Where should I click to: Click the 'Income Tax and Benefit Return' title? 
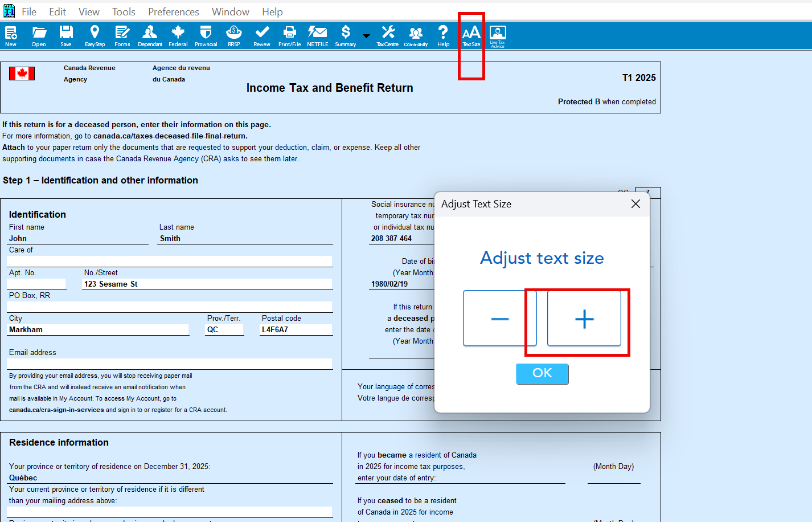pyautogui.click(x=330, y=88)
